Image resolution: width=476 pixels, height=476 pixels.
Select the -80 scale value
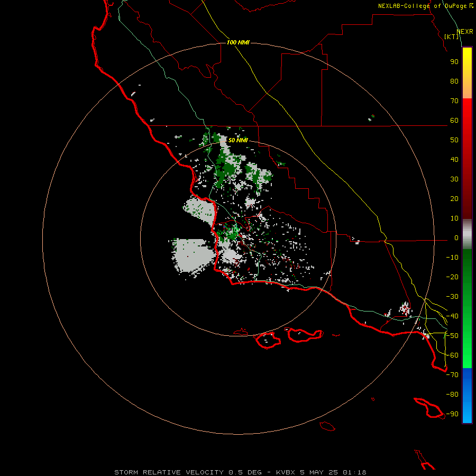452,395
